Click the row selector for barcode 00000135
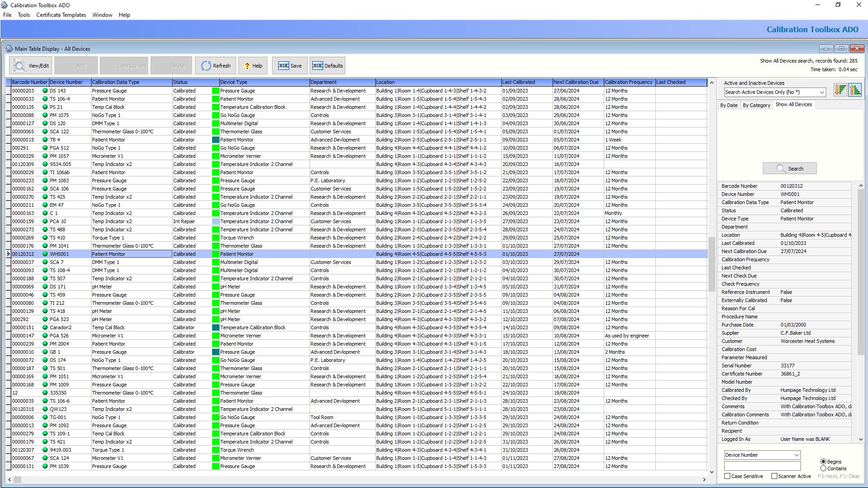 pyautogui.click(x=8, y=107)
